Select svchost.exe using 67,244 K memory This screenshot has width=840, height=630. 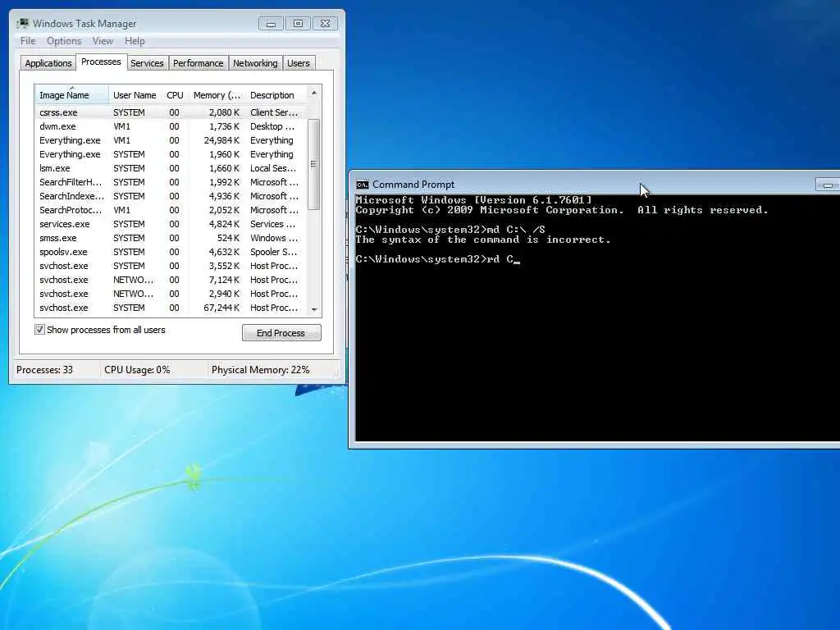pos(171,308)
